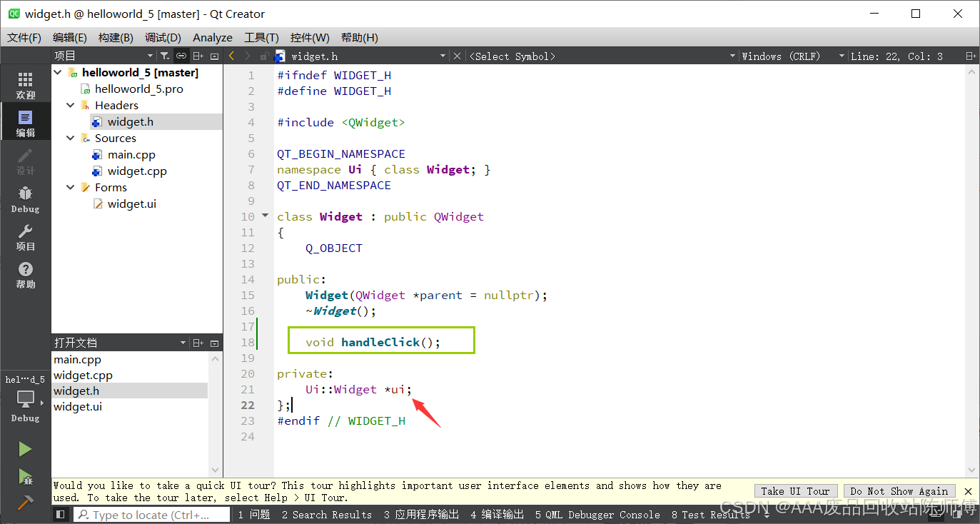
Task: Open the 1 问题 issues pane
Action: pos(254,514)
